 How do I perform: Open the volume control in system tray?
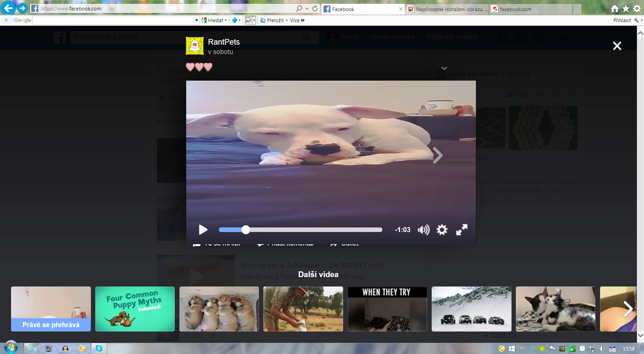602,349
